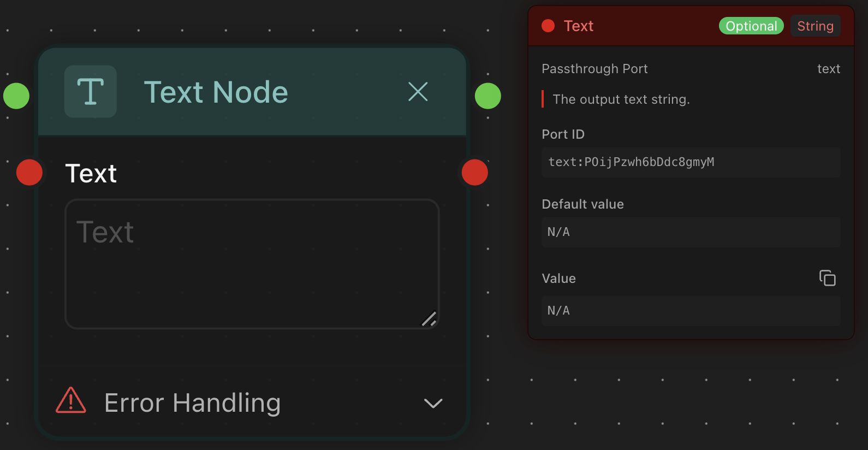
Task: Close the Text Node with the X
Action: (418, 92)
